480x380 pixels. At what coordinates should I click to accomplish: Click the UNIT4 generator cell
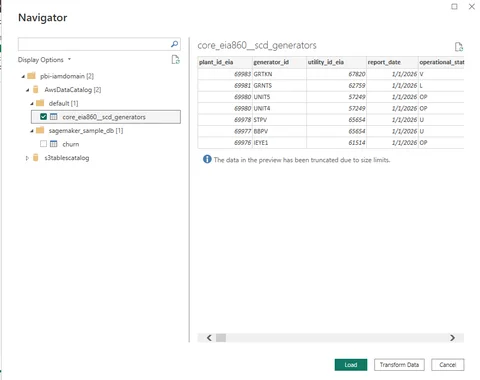tap(279, 108)
